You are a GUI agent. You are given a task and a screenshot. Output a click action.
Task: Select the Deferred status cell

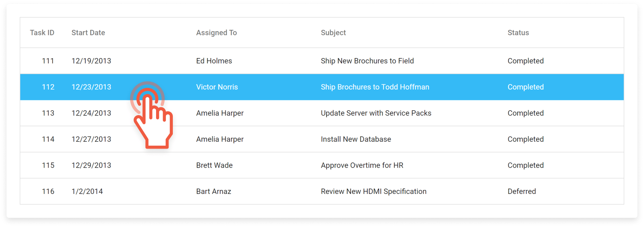tap(521, 192)
